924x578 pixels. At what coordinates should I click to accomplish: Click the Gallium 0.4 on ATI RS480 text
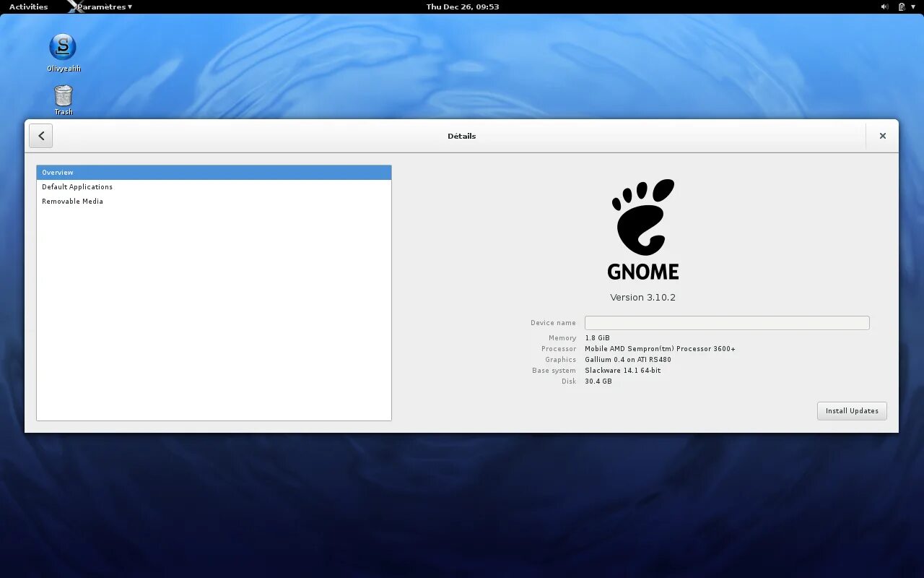click(x=628, y=360)
